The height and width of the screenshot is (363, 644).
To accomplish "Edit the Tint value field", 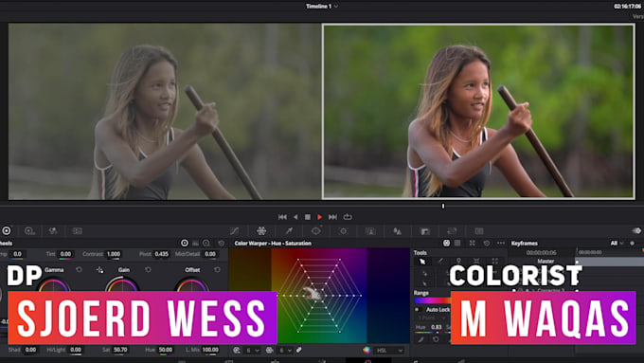I will 65,254.
